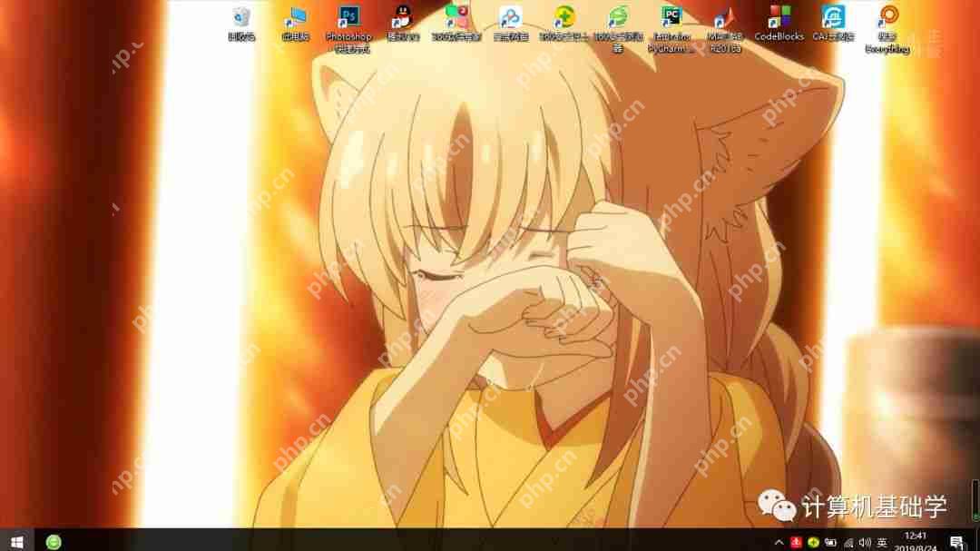Select the 360 Security Guard icon

(x=564, y=18)
